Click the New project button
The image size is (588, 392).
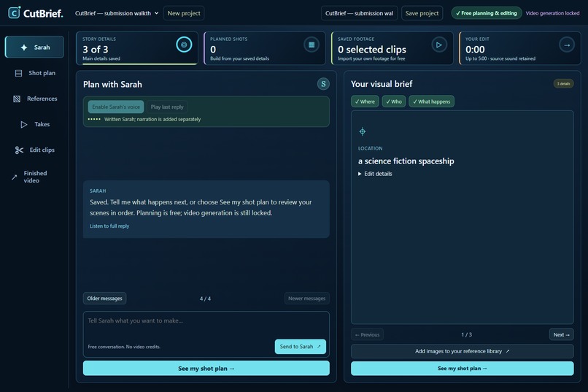[x=184, y=13]
